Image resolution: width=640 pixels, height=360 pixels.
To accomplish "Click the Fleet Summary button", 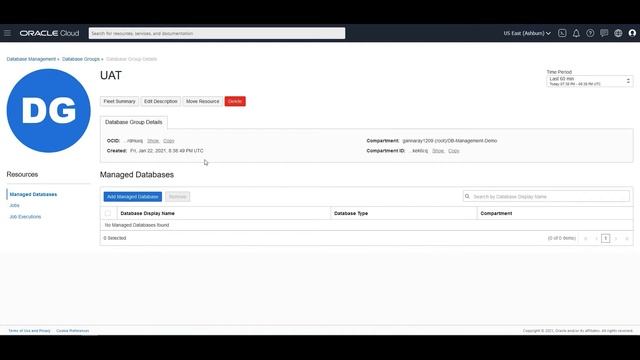I will 119,101.
